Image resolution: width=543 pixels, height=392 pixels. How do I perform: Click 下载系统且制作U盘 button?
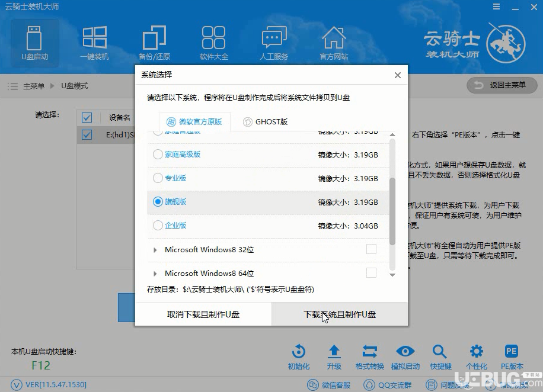coord(340,314)
